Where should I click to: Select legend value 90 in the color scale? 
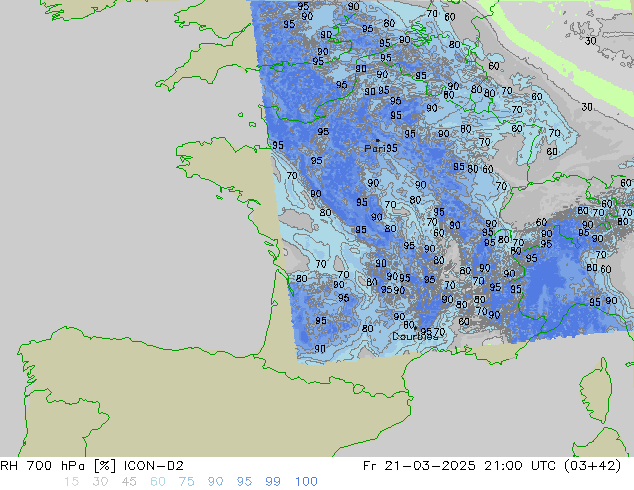[215, 482]
